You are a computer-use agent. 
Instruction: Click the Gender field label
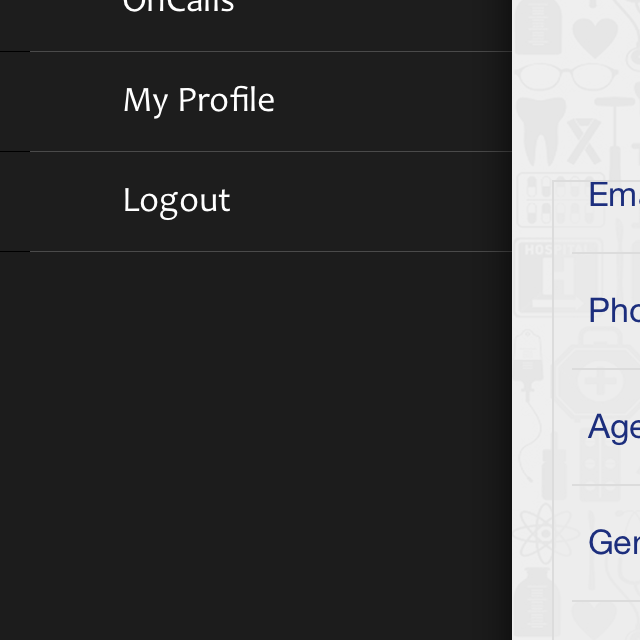(x=614, y=542)
